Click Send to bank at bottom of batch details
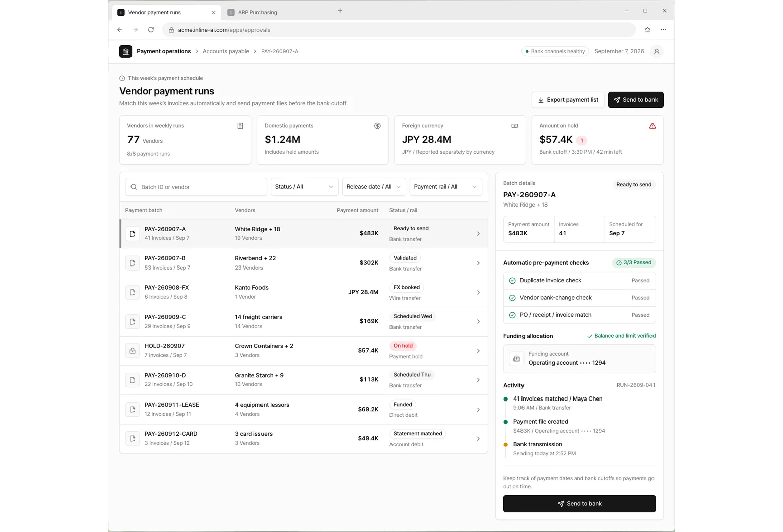 point(579,504)
